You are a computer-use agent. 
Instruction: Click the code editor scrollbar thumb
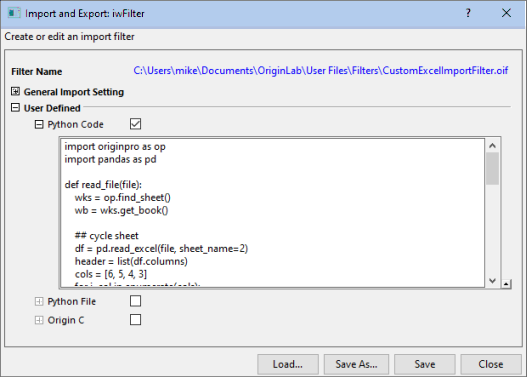(x=492, y=168)
